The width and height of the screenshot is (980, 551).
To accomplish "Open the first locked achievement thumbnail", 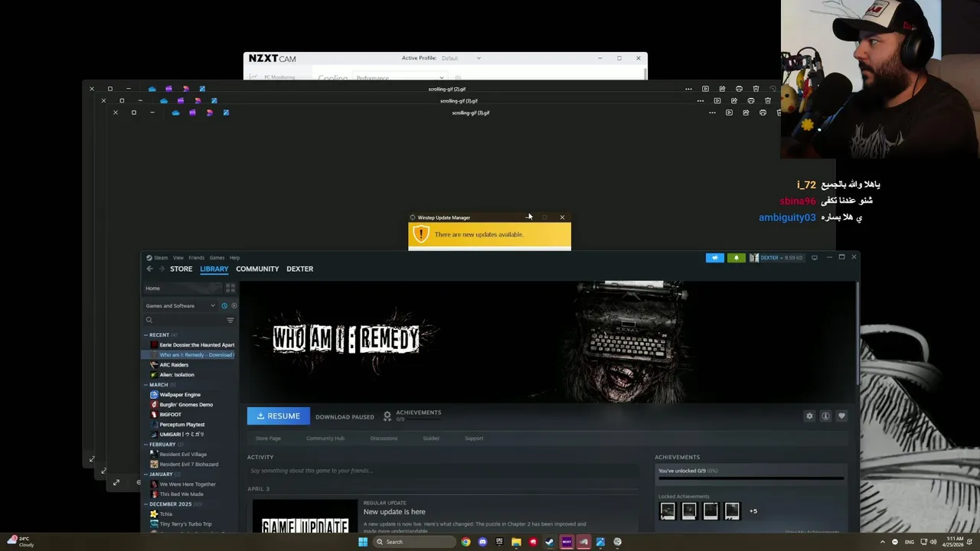I will coord(668,510).
